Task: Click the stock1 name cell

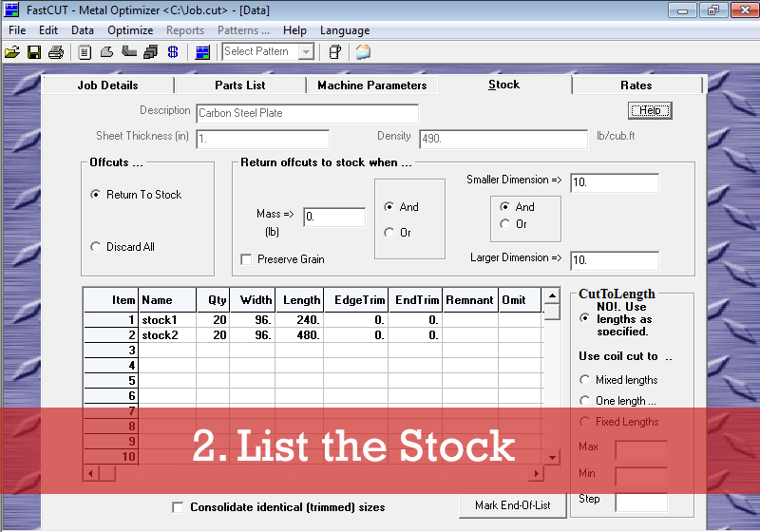Action: pos(167,320)
